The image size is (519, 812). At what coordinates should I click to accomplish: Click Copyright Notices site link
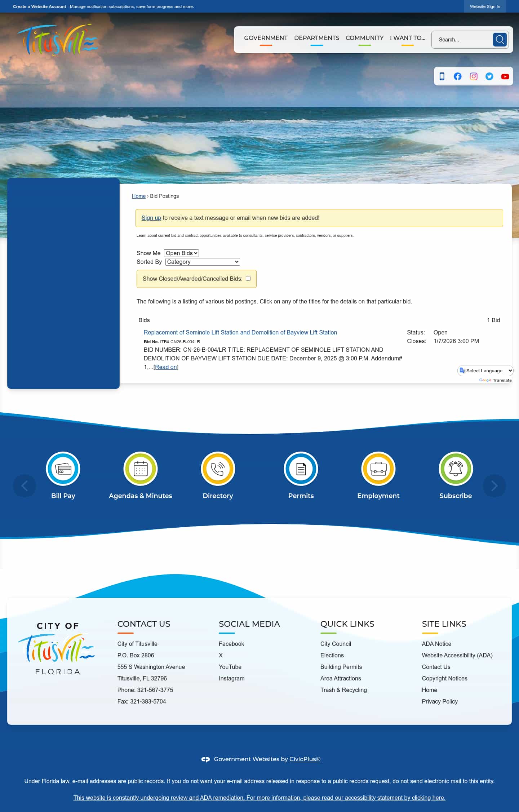[x=444, y=678]
